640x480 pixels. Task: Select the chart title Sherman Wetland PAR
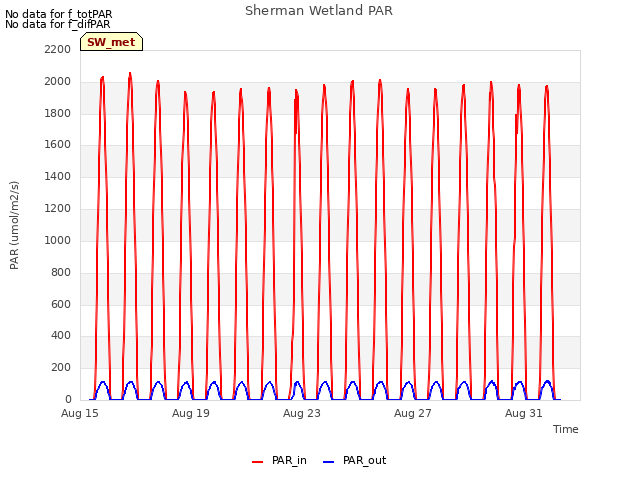[x=319, y=11]
